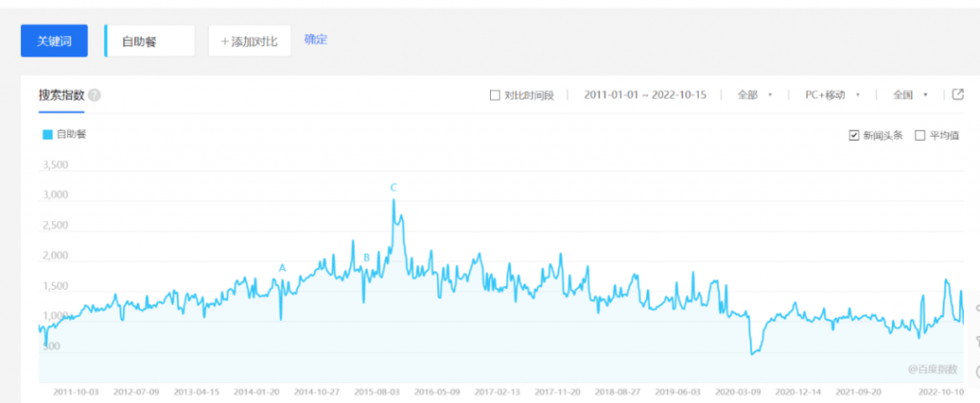This screenshot has width=980, height=403.
Task: Click the export share icon
Action: pyautogui.click(x=957, y=95)
